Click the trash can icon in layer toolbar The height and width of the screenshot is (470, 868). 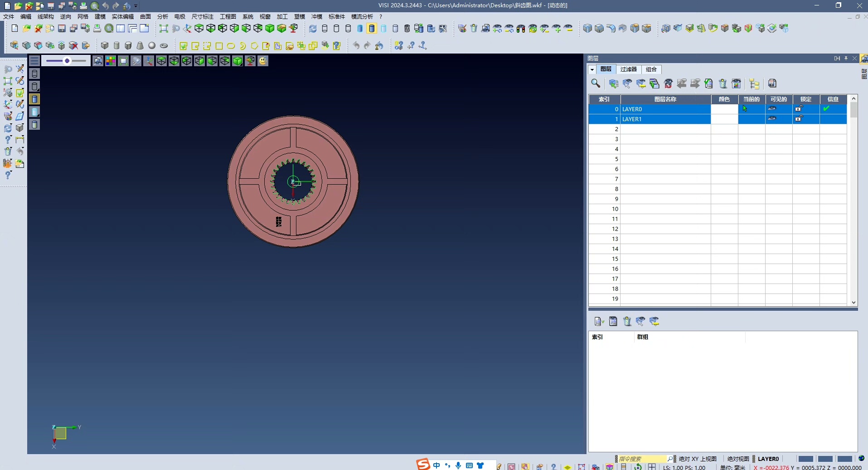pos(723,83)
